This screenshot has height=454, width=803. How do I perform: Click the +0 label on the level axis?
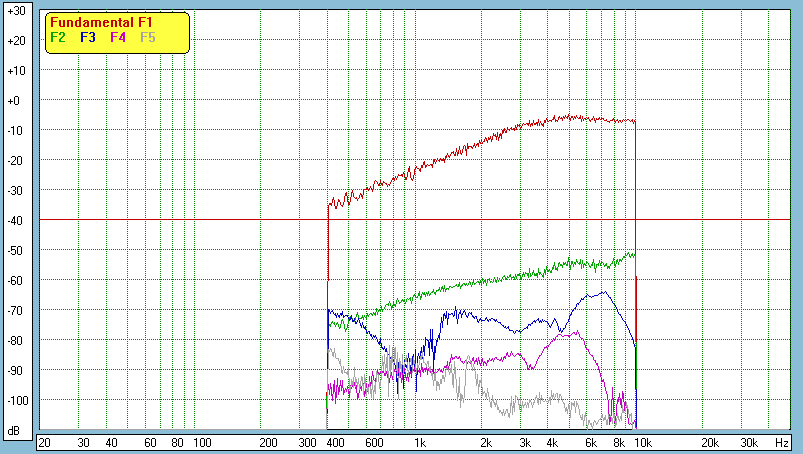pyautogui.click(x=15, y=101)
